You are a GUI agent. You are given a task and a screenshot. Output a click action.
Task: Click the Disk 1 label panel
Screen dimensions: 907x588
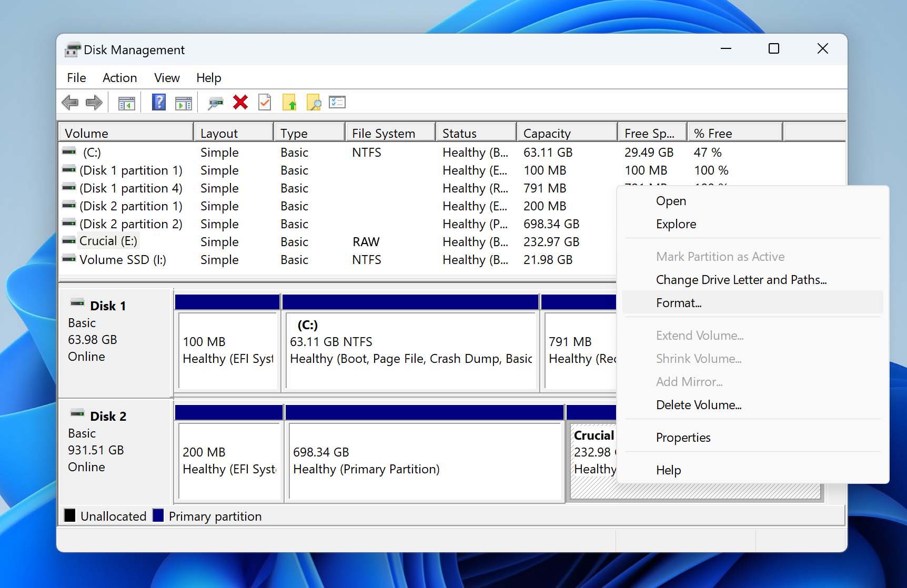click(x=115, y=343)
